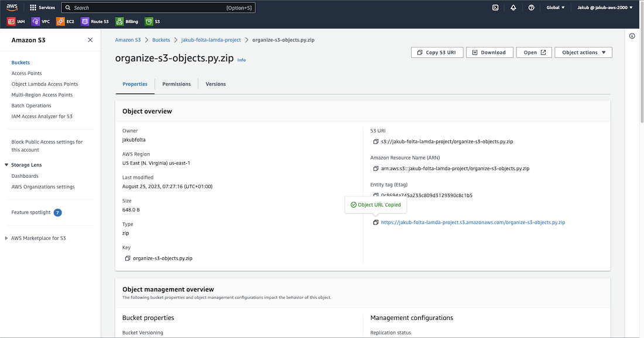The width and height of the screenshot is (644, 338).
Task: Copy the Amazon Resource Name ARN
Action: point(376,168)
